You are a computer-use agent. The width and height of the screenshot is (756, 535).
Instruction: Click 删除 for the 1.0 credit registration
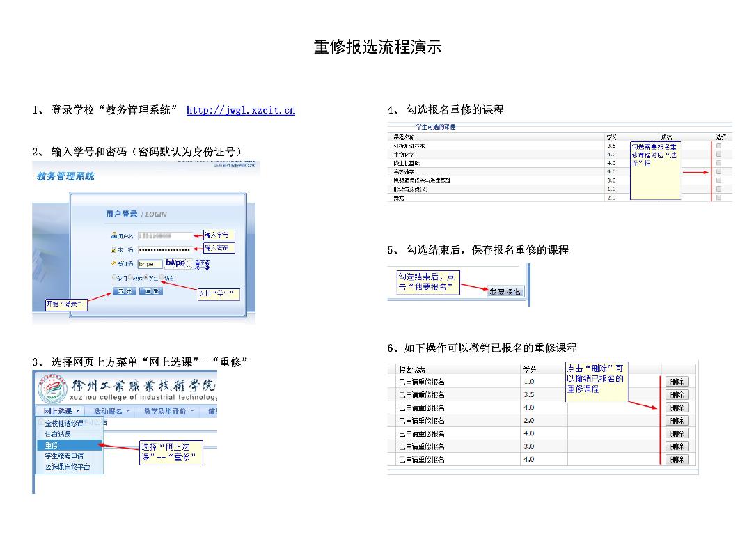tap(677, 382)
